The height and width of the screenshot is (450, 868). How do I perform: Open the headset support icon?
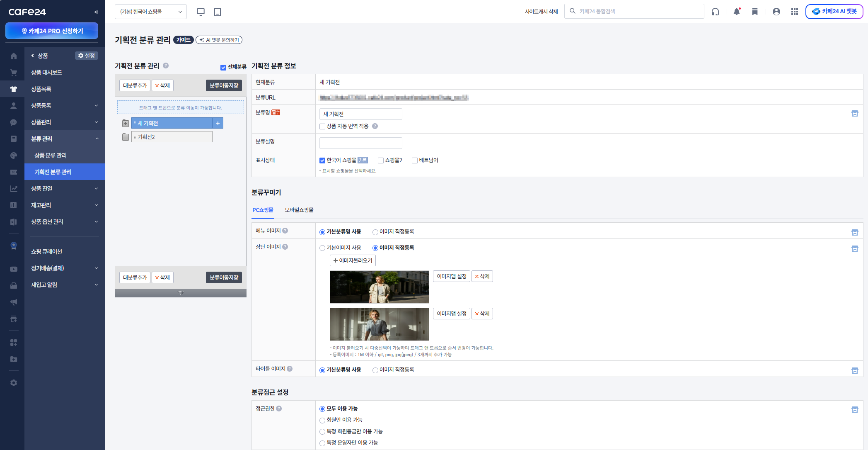[x=715, y=12]
